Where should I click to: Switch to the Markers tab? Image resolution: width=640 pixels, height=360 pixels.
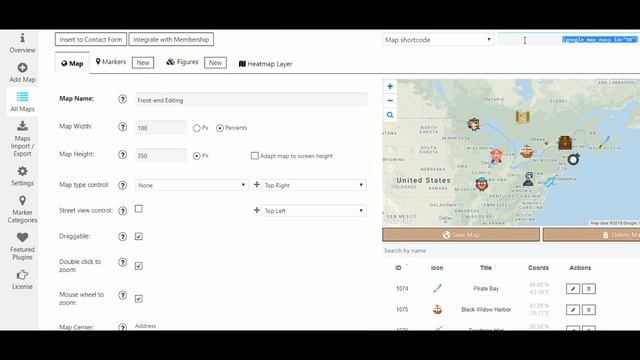pos(111,62)
